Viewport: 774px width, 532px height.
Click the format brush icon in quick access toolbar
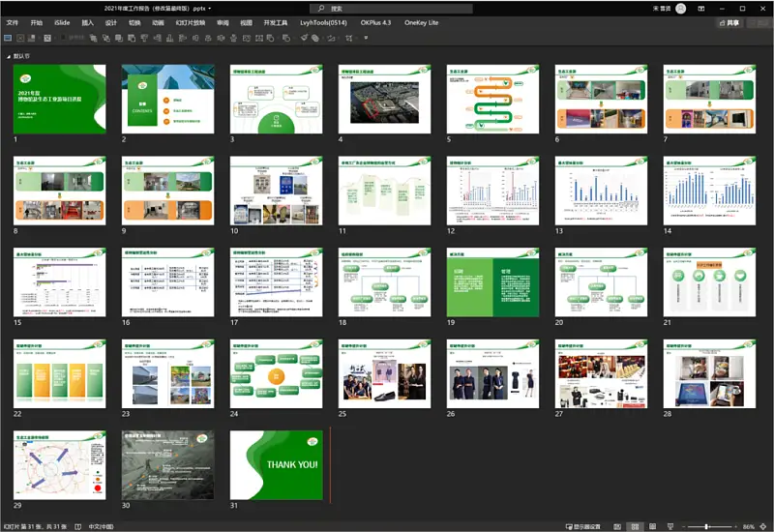(304, 38)
